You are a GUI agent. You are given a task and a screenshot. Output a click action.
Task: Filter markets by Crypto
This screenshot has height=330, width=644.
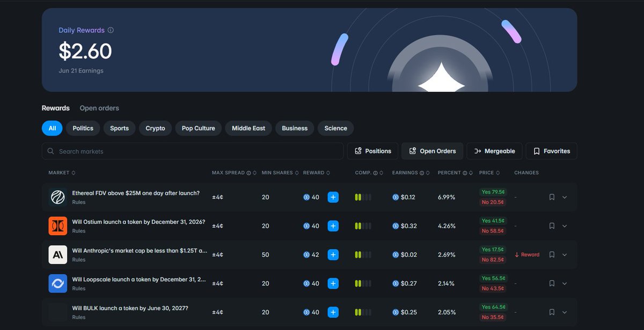click(156, 128)
